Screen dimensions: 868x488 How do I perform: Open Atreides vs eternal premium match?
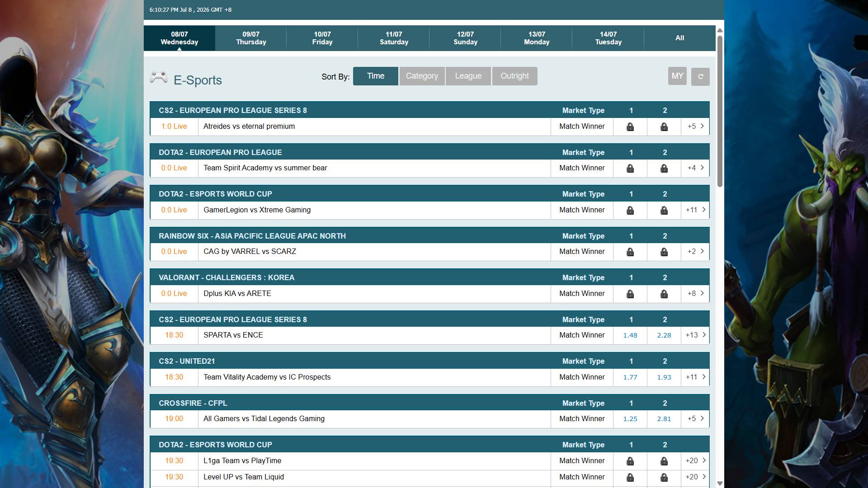click(x=249, y=127)
